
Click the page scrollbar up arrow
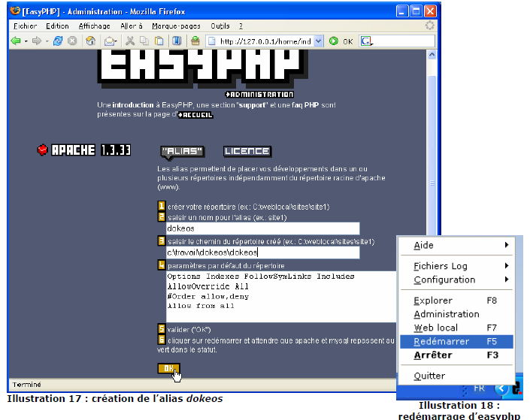tap(432, 55)
